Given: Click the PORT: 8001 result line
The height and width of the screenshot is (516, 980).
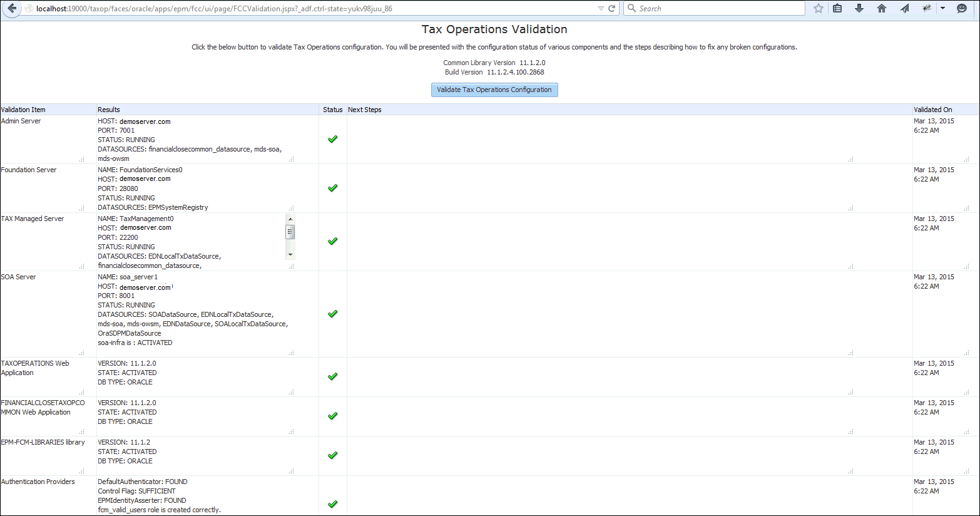Looking at the screenshot, I should (116, 296).
